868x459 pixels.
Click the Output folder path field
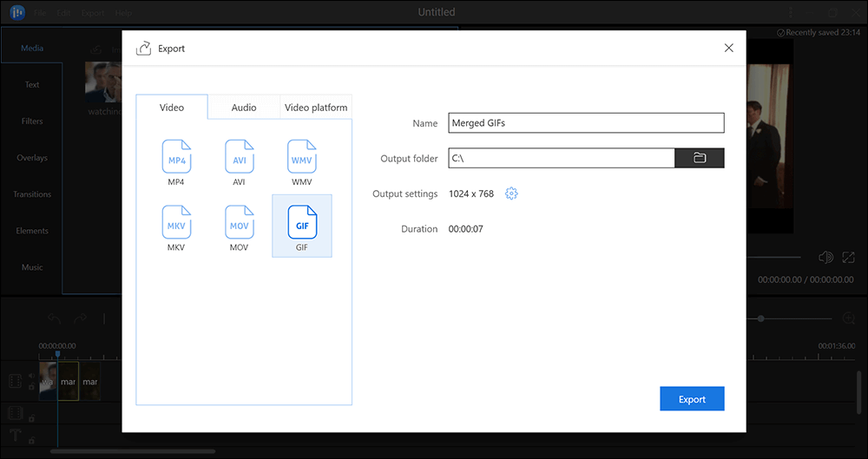[561, 158]
